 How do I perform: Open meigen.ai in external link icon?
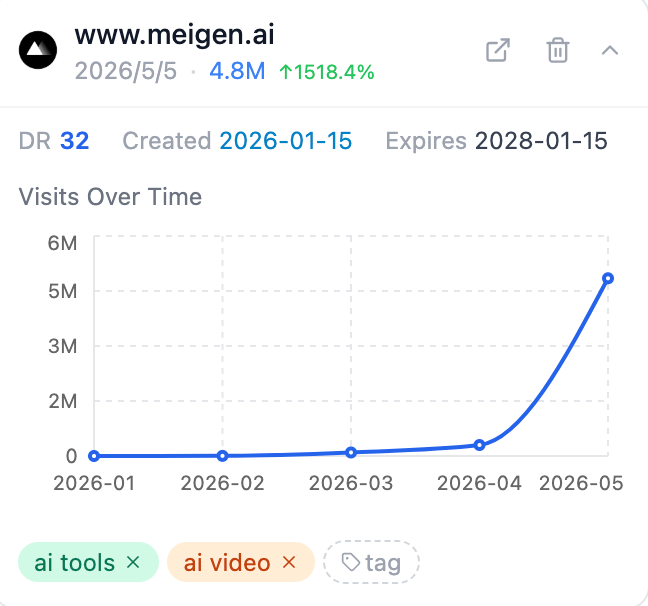point(498,50)
